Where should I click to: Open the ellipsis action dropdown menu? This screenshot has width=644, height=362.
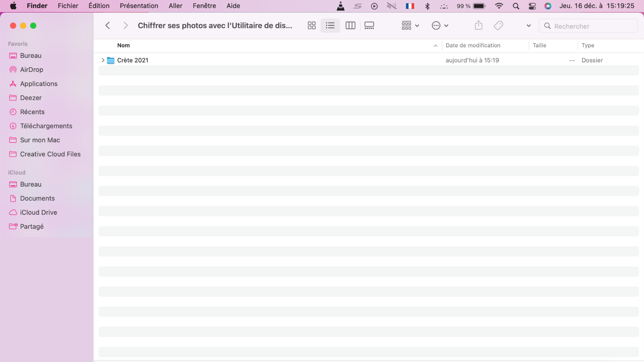click(x=440, y=25)
